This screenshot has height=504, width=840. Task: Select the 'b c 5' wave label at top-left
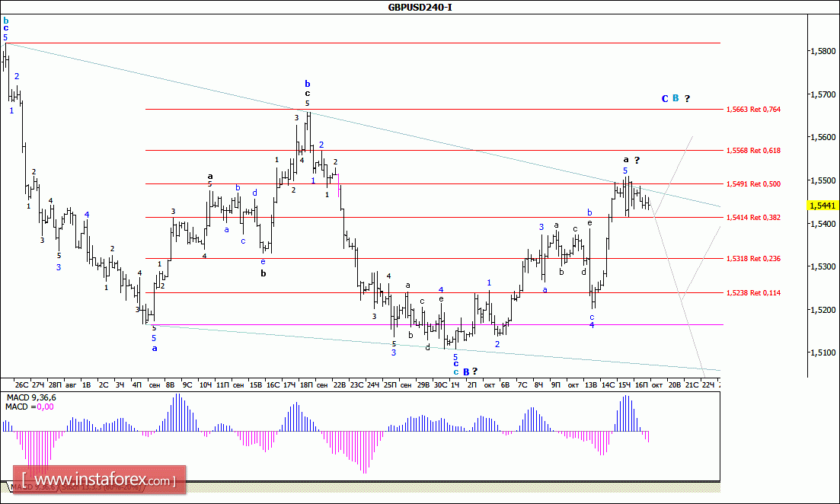(6, 29)
